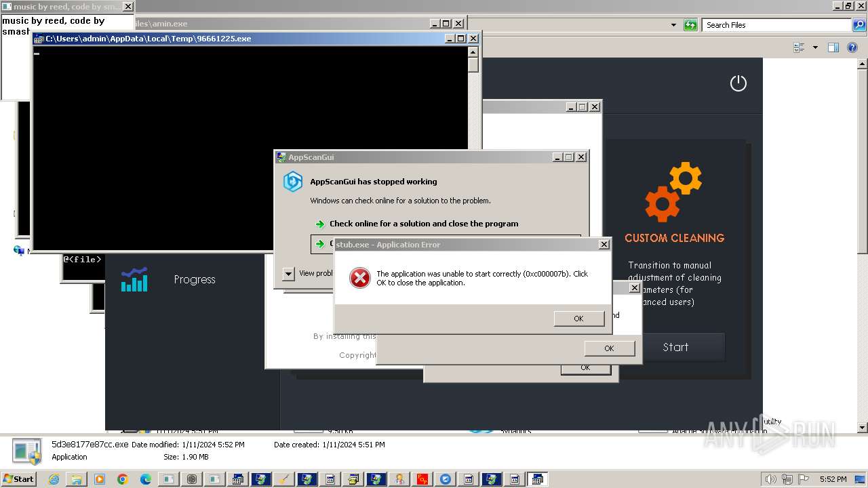Click the Custom Cleaning gears icon
The height and width of the screenshot is (488, 868).
coord(673,192)
